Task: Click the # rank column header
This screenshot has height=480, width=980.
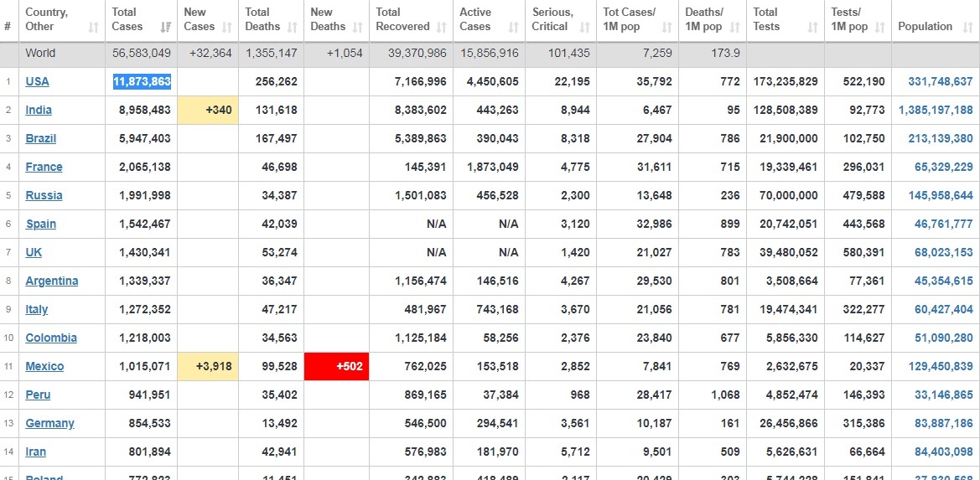Action: [8, 27]
